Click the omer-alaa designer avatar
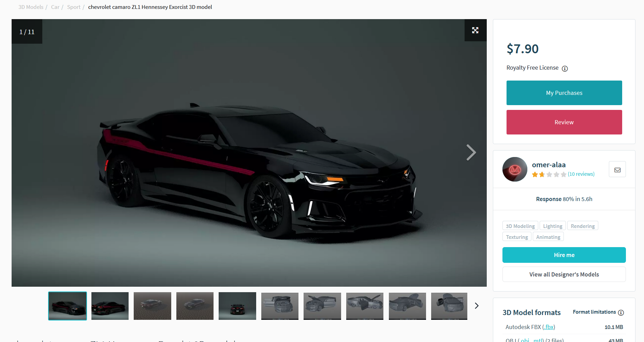Image resolution: width=644 pixels, height=342 pixels. tap(515, 169)
